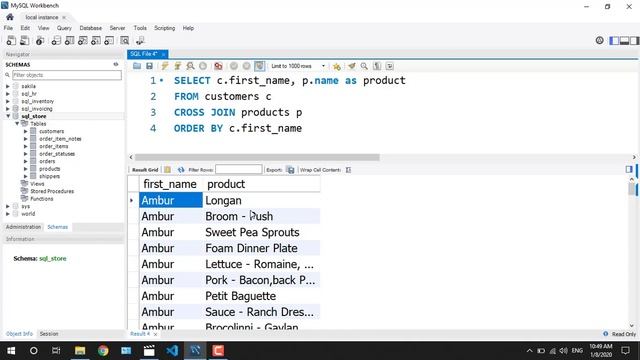Viewport: 640px width, 360px height.
Task: Collapse the Tables node
Action: tap(17, 124)
